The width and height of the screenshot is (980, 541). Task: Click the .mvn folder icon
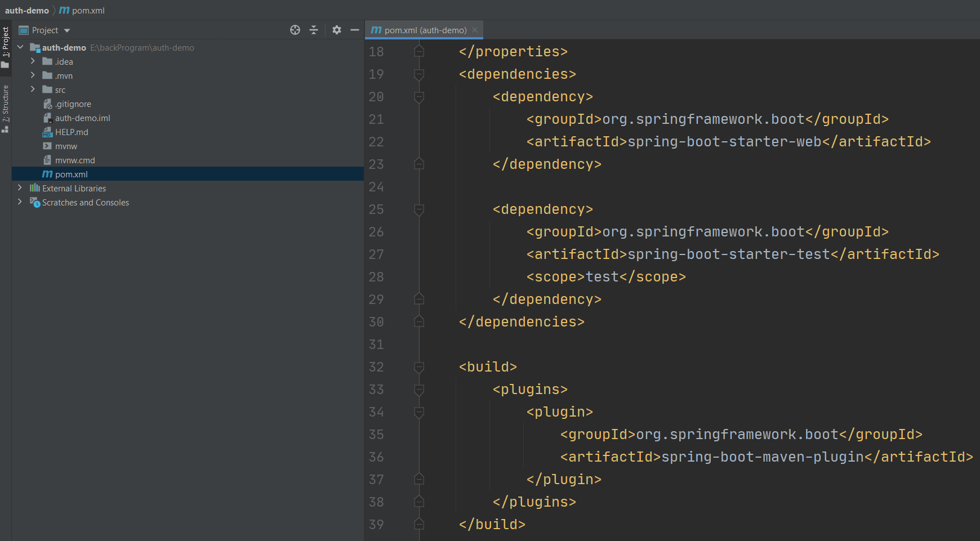click(x=47, y=75)
